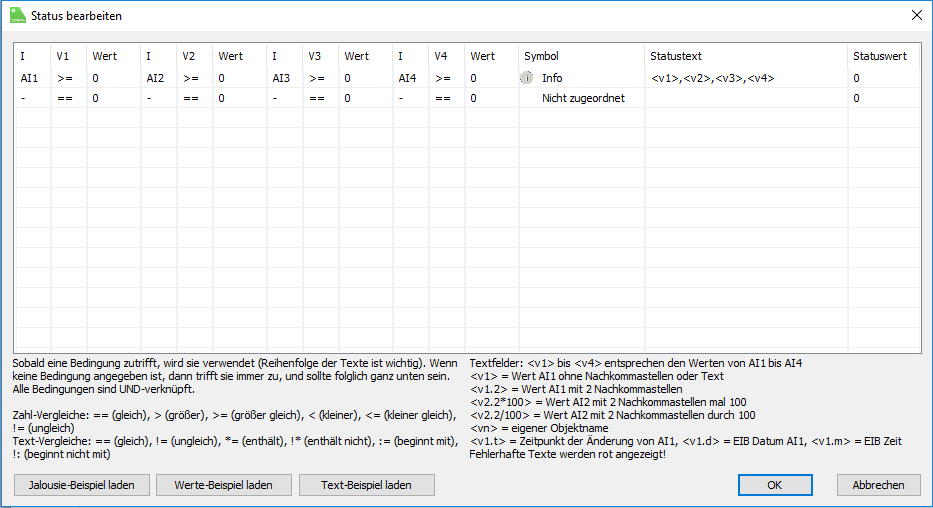Cancel with the Abbrechen button

pos(878,485)
